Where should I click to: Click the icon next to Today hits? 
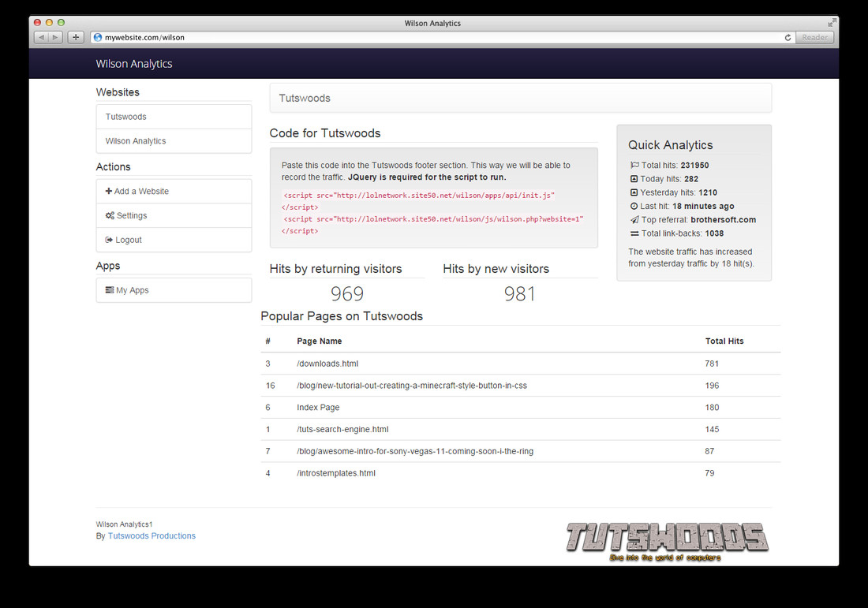(634, 179)
